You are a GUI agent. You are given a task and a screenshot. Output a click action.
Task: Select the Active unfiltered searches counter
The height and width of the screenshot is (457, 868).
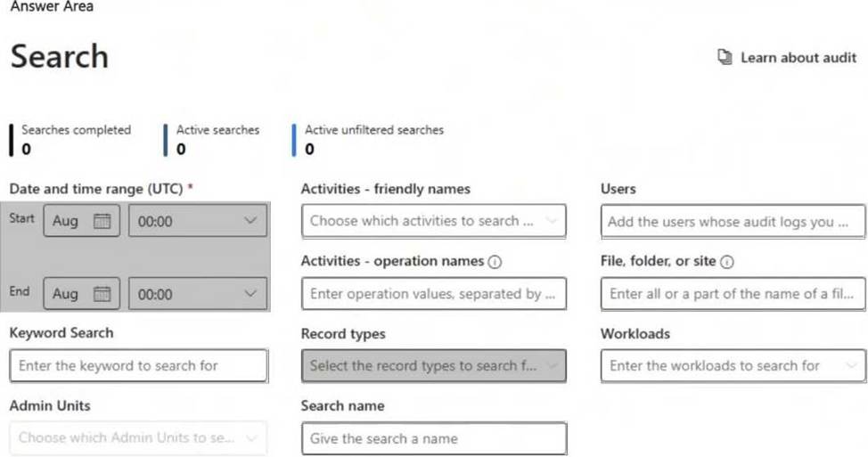[373, 139]
